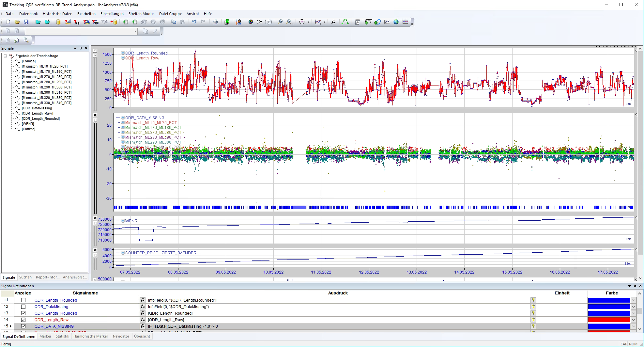Check Anzeige box for row 11
The width and height of the screenshot is (644, 347).
tap(23, 300)
